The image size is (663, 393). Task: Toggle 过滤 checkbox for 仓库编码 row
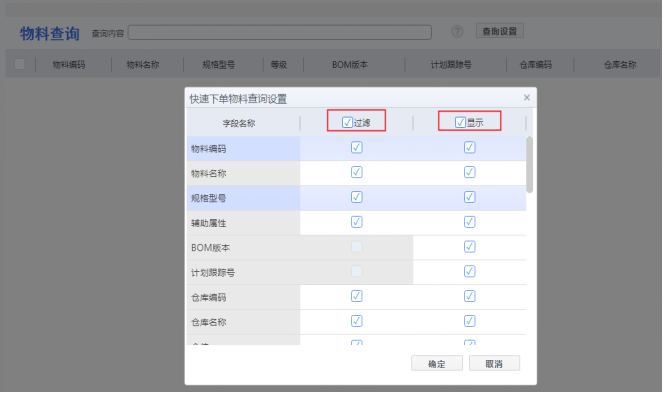click(x=356, y=296)
